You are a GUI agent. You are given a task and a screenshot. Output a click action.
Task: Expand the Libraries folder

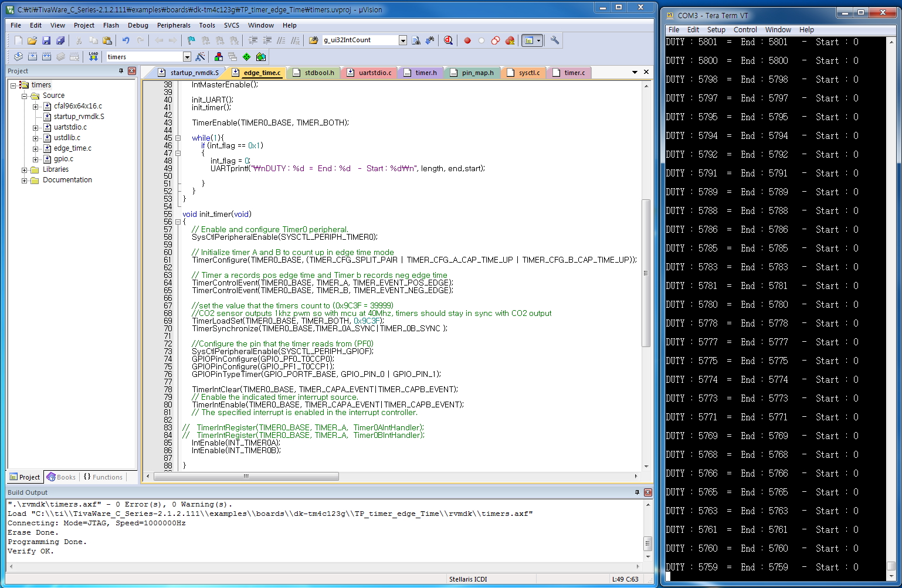24,169
